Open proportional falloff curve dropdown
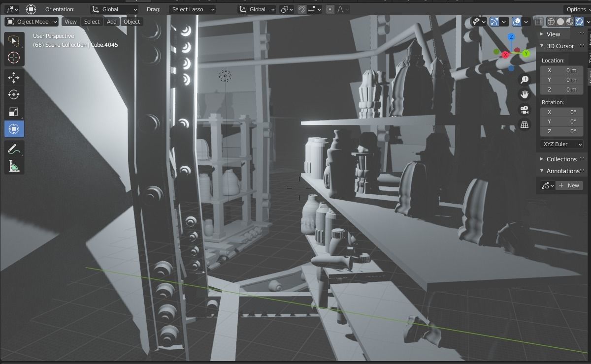591x364 pixels. [x=343, y=9]
